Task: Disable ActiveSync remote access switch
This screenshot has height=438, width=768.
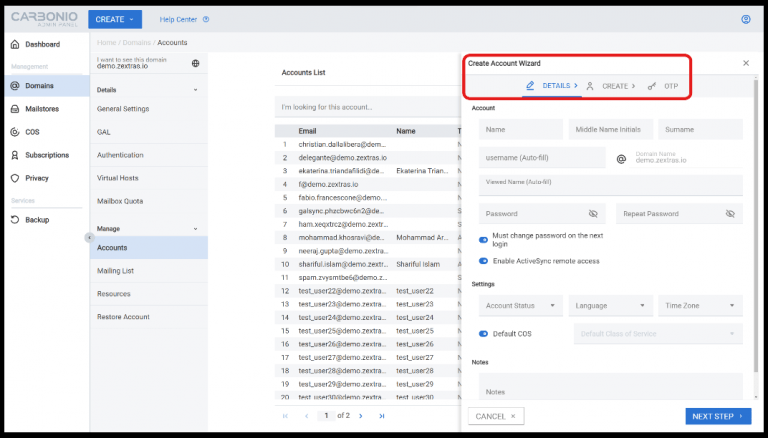Action: coord(484,260)
